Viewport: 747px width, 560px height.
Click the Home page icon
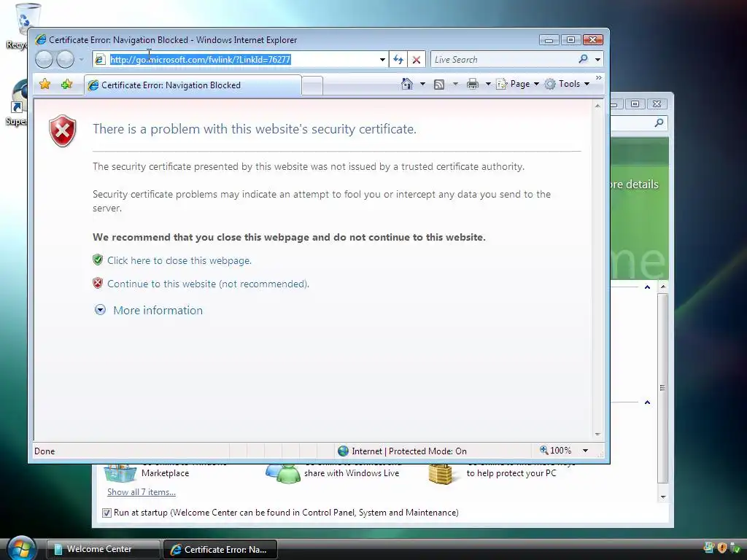407,84
